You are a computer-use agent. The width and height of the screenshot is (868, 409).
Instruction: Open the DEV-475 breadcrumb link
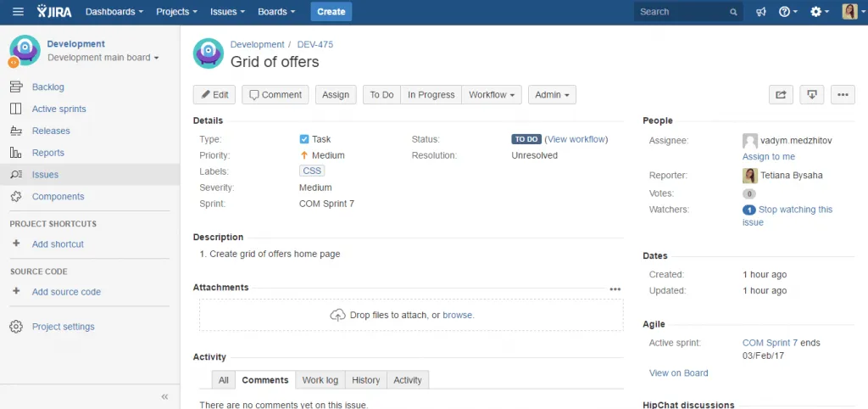(x=315, y=44)
